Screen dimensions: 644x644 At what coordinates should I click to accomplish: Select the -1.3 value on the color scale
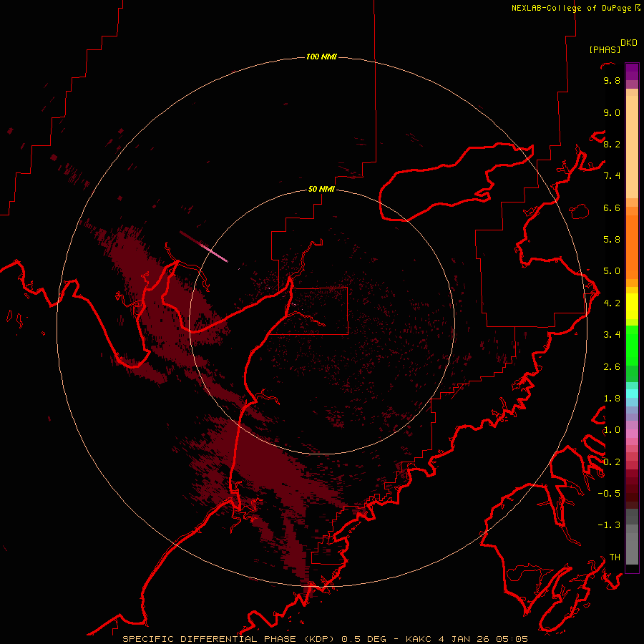pos(609,525)
